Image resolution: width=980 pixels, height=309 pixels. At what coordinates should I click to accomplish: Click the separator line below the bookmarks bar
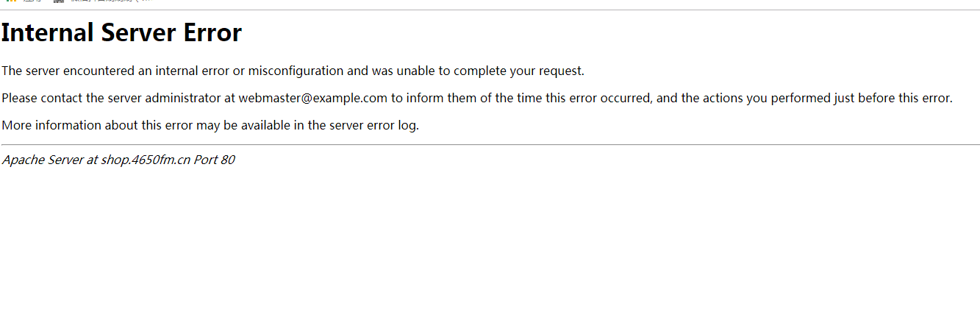pyautogui.click(x=490, y=10)
